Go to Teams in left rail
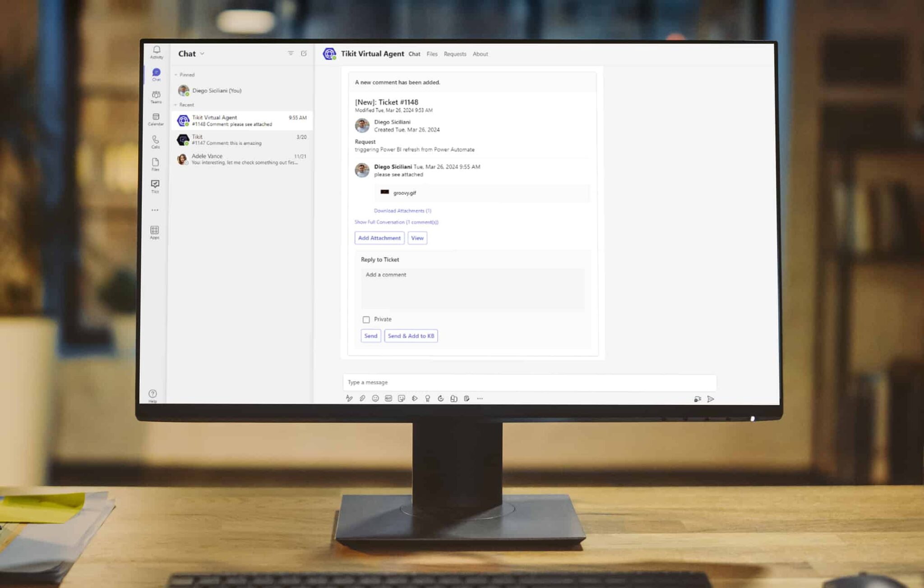 click(156, 96)
